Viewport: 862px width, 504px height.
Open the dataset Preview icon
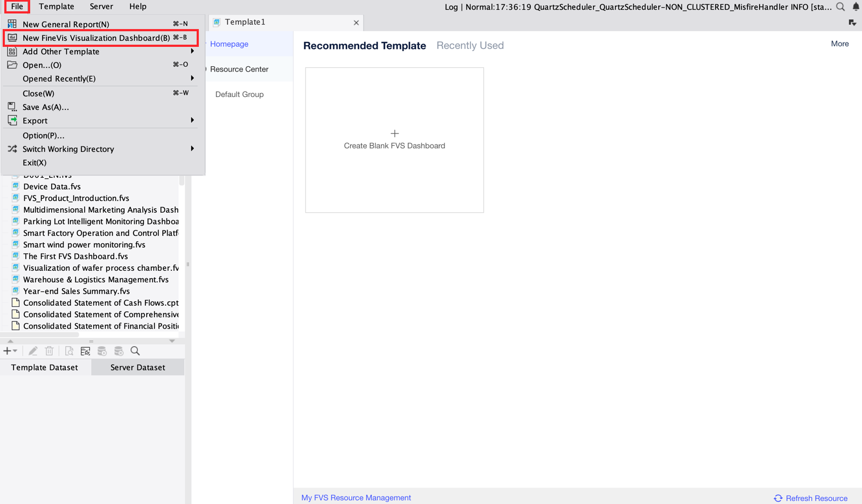coord(69,351)
